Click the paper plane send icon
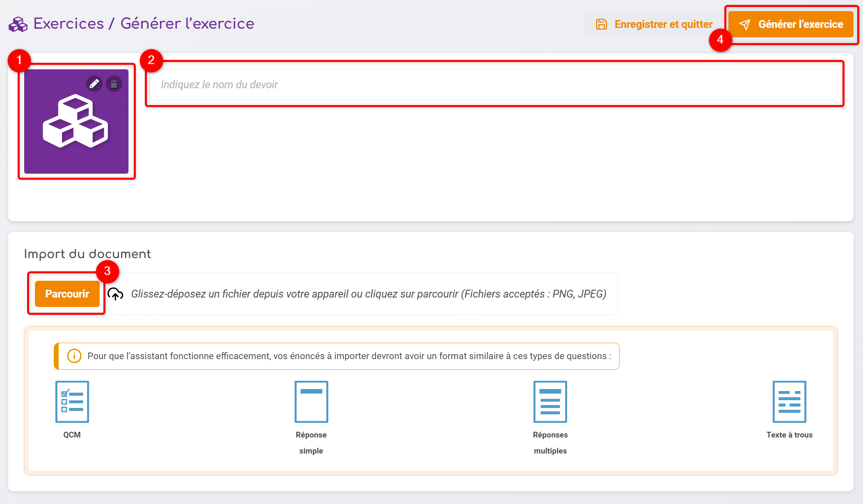 click(744, 25)
